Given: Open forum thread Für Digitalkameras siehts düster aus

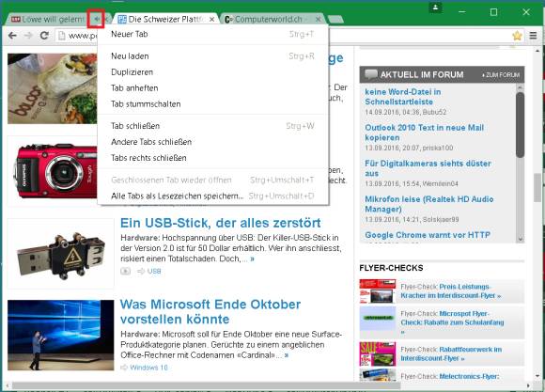Looking at the screenshot, I should 428,168.
